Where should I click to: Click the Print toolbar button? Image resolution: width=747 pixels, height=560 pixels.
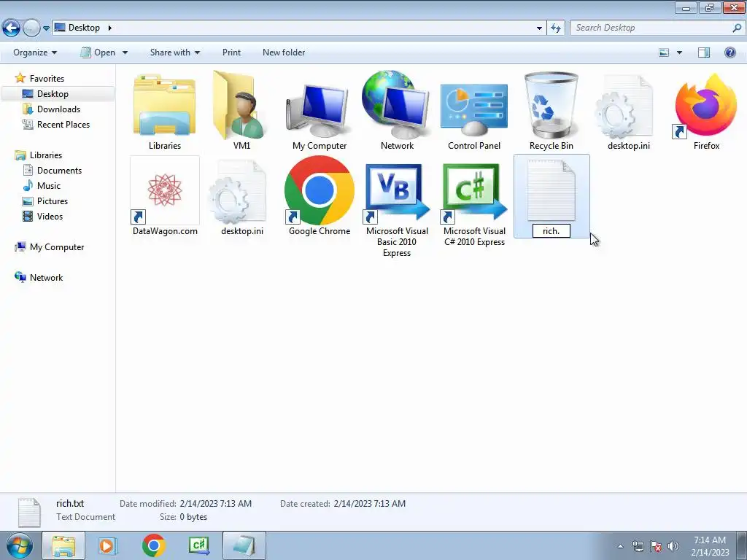(x=231, y=52)
